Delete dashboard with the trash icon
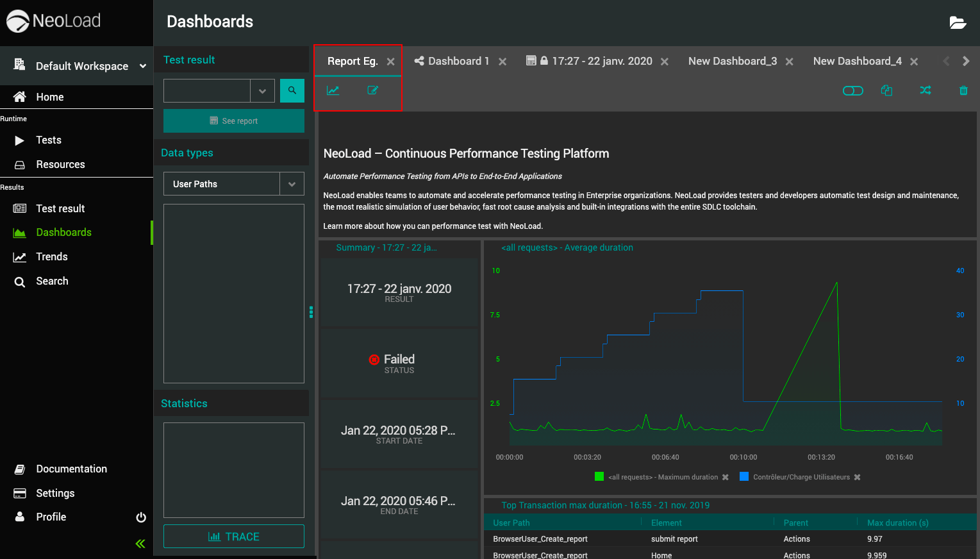 963,90
